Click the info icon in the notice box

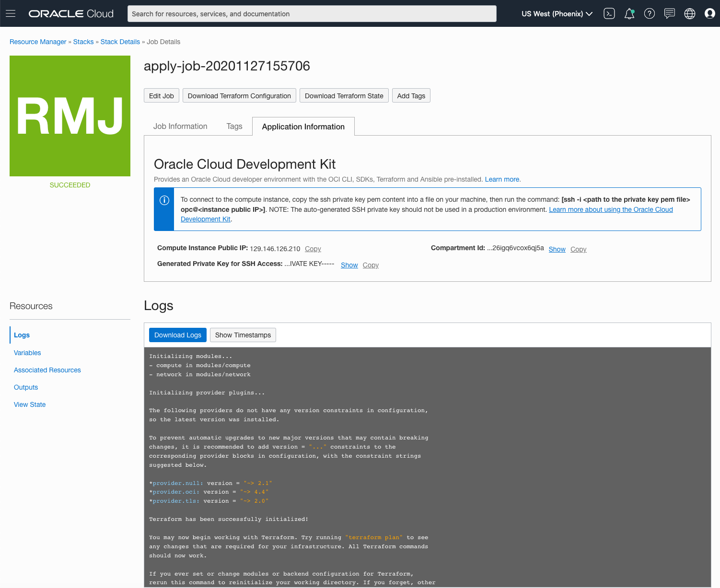pos(164,200)
